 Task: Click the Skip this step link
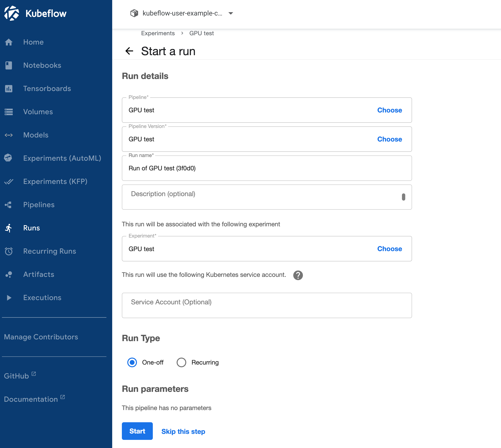pos(183,432)
